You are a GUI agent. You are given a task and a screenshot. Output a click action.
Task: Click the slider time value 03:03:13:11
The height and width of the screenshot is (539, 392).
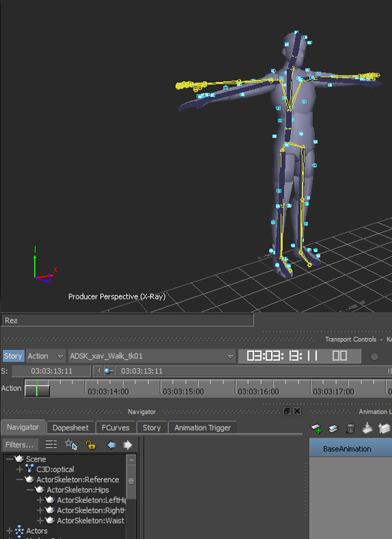pyautogui.click(x=141, y=371)
